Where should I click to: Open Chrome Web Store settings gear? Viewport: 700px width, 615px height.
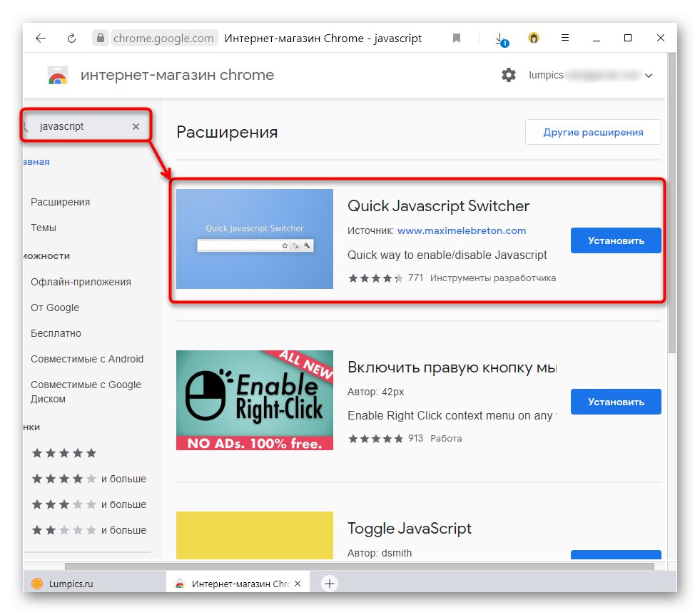(x=509, y=75)
